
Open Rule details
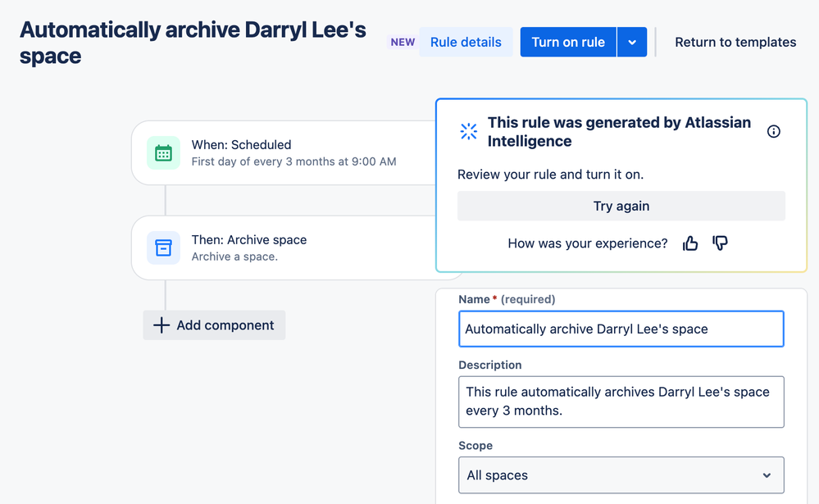pos(466,42)
